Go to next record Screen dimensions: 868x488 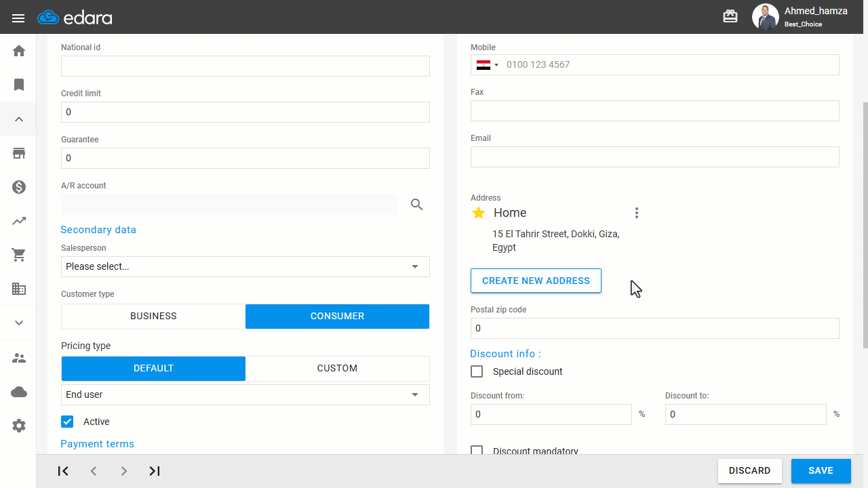(x=124, y=471)
